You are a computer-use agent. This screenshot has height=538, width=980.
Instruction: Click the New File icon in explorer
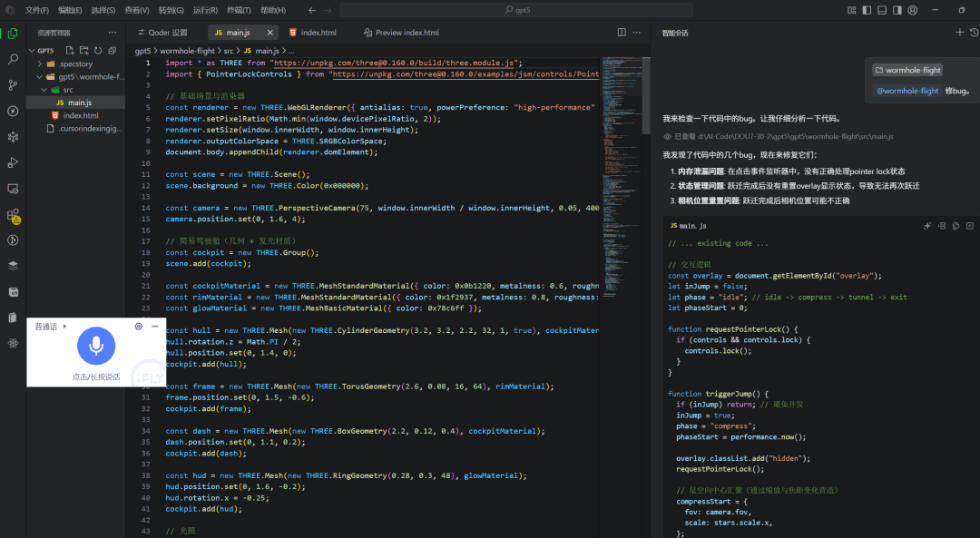tap(71, 50)
